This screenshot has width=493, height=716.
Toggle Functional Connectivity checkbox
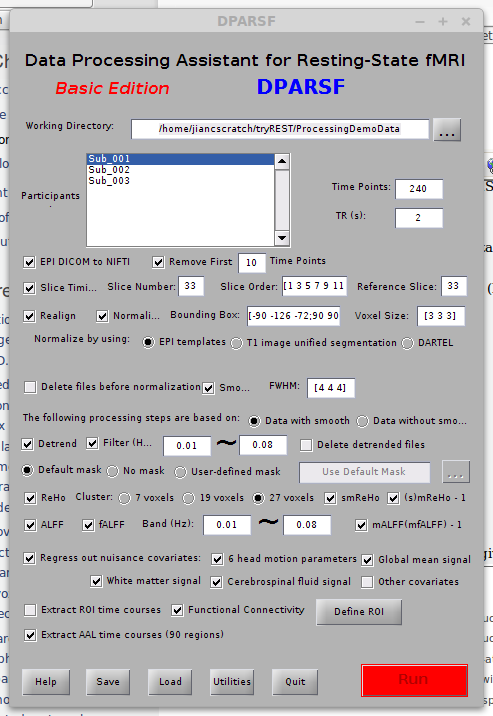[x=177, y=610]
